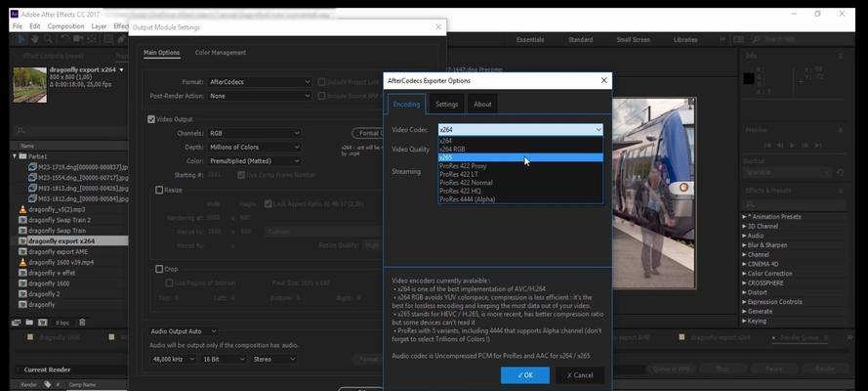Select the Rotation tool in toolbar
Screen dimensions: 868x391
click(x=64, y=39)
